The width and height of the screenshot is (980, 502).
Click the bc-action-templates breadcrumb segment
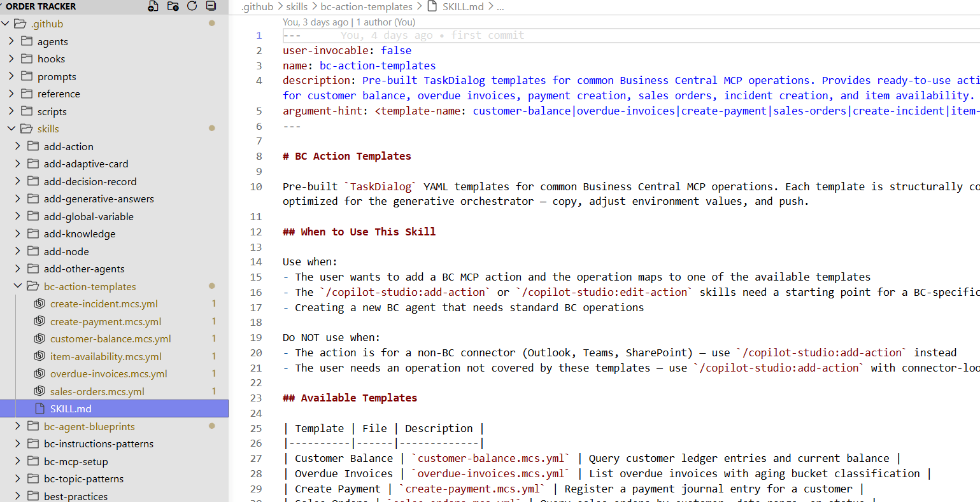366,7
